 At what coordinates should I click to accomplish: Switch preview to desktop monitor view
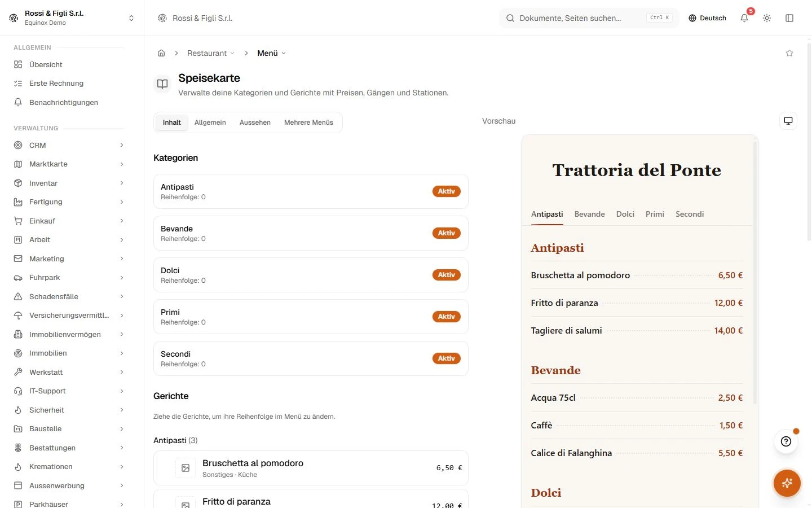(x=788, y=121)
